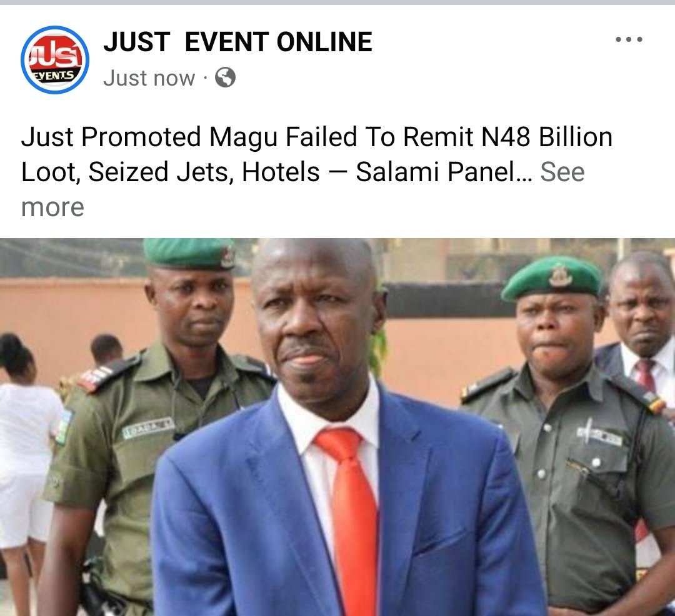Open the three-dot post options menu
Screen dimensions: 675x616
tap(629, 39)
